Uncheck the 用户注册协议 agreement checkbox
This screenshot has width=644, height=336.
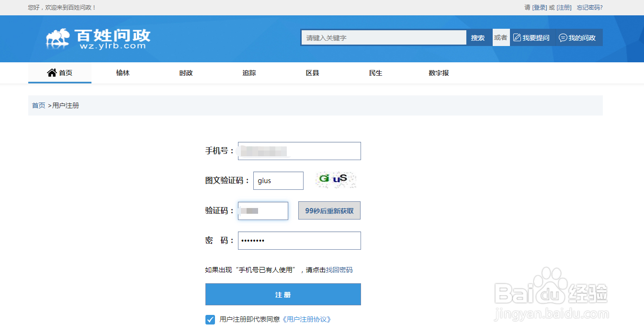[210, 319]
